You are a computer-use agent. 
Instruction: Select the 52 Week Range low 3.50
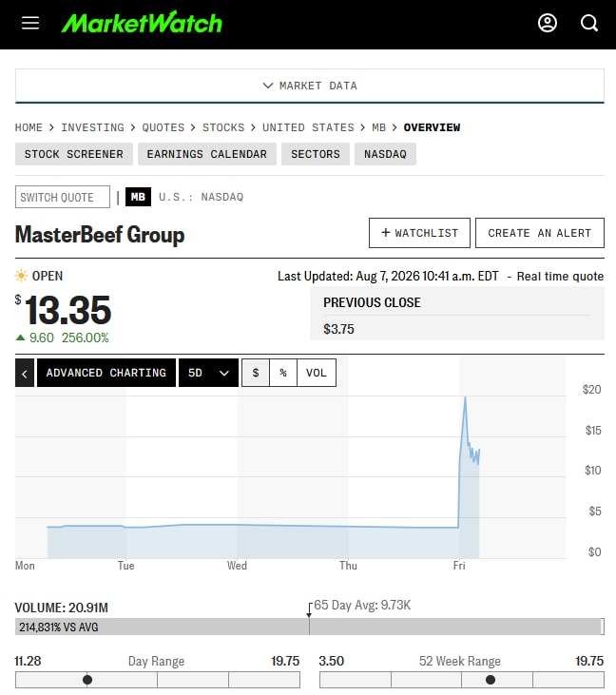pyautogui.click(x=332, y=661)
